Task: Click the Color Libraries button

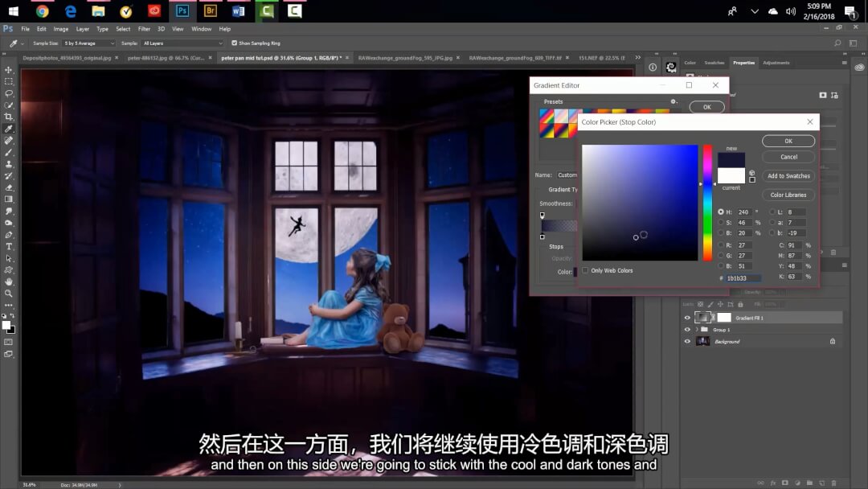Action: pos(788,195)
